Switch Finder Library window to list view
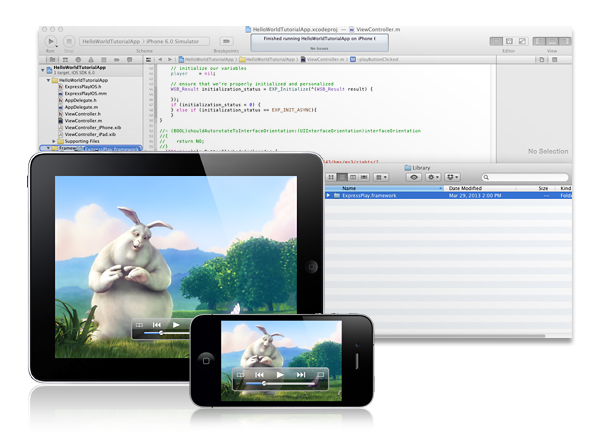Viewport: 598px width, 446px height. 342,177
